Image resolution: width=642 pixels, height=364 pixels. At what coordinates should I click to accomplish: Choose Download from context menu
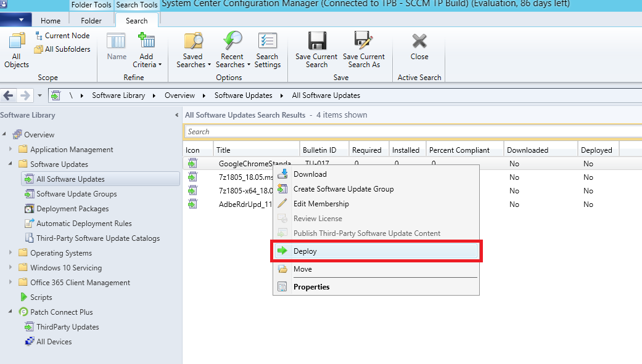click(x=376, y=174)
